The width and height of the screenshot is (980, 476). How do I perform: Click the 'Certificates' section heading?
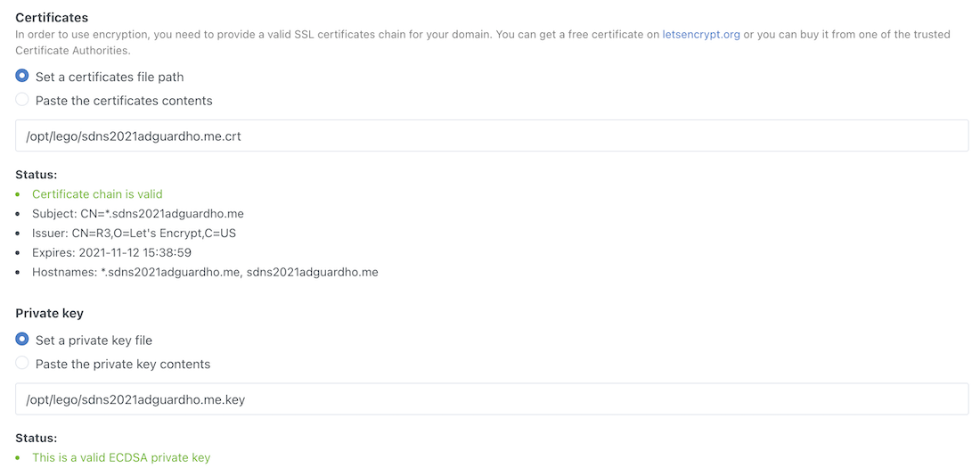click(52, 18)
